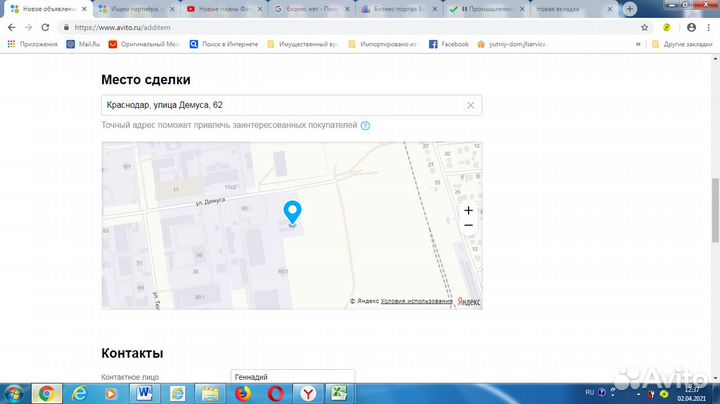The image size is (720, 404).
Task: Click the Яндекс logo on map
Action: point(469,301)
